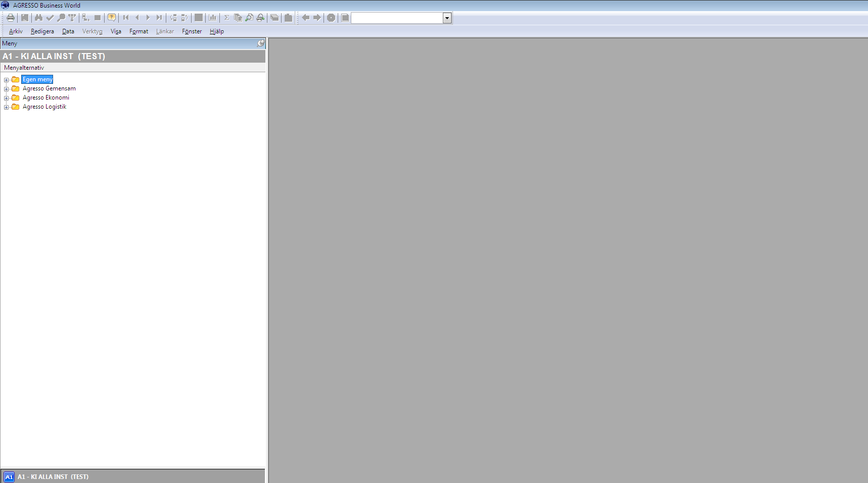The image size is (868, 483).
Task: Open the Format menu
Action: click(139, 31)
